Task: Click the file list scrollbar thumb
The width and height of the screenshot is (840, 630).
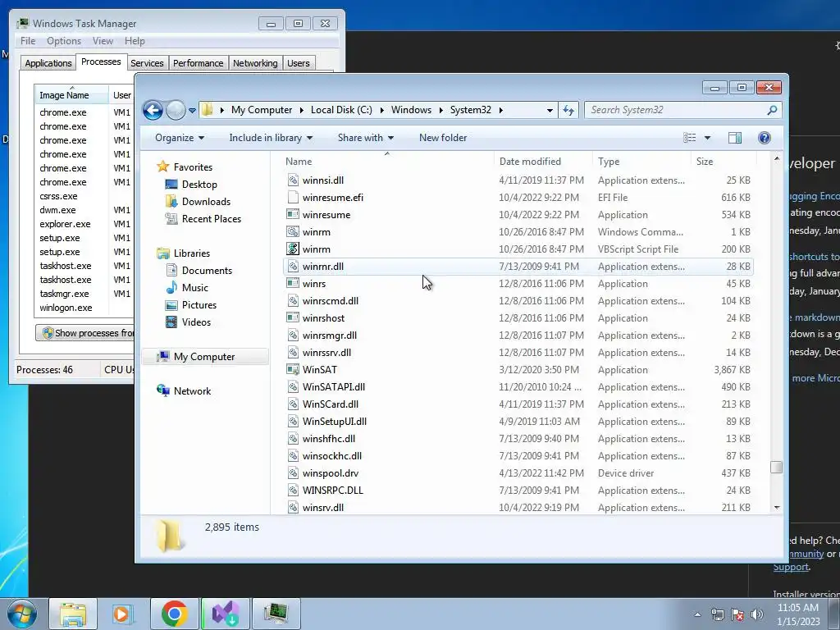Action: point(776,467)
